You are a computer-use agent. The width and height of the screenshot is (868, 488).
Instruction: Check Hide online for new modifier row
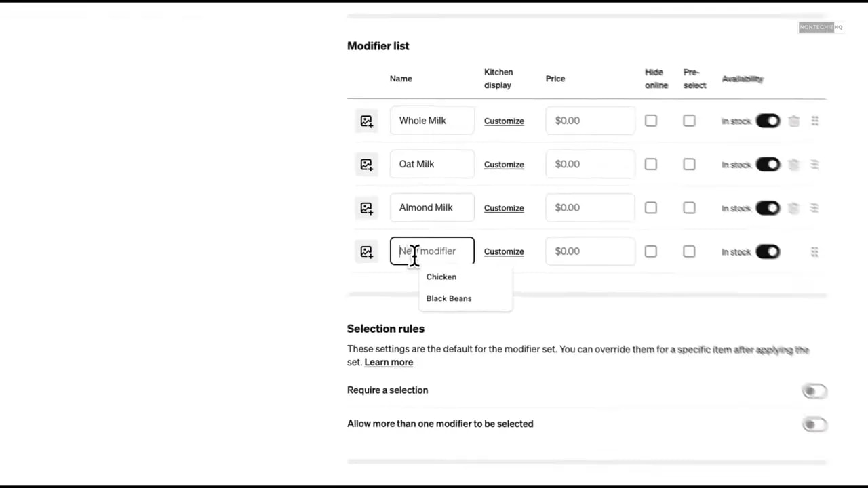click(651, 251)
